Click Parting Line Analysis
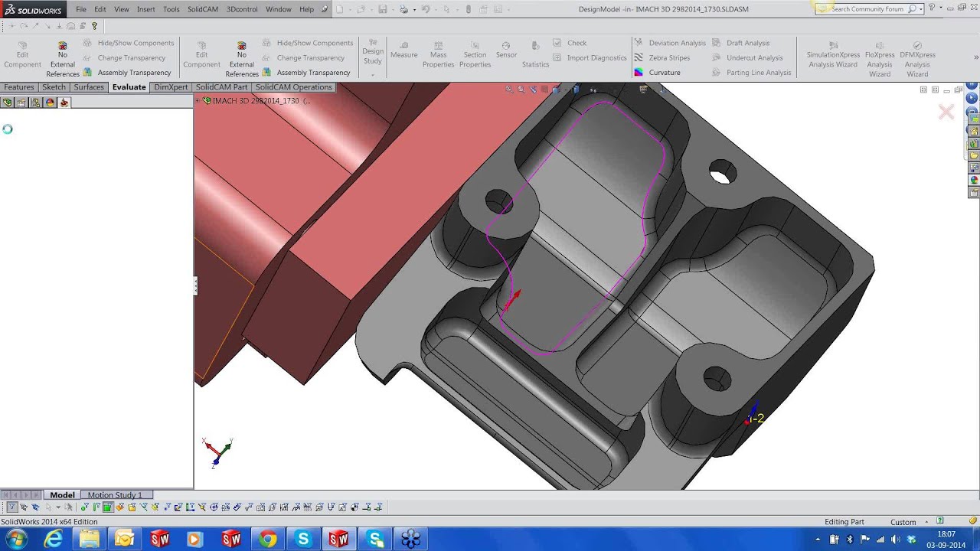980x551 pixels. tap(751, 73)
